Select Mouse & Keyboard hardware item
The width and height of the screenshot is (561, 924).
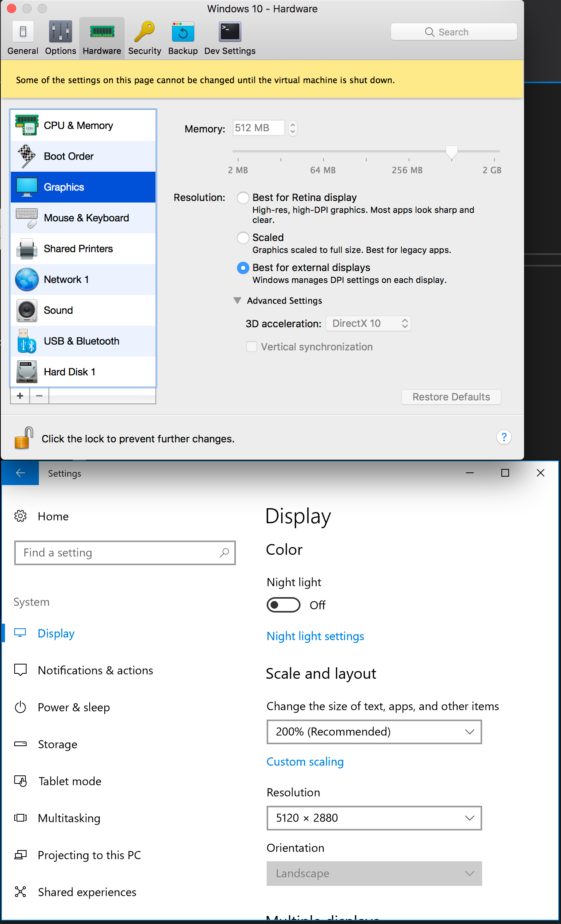83,218
